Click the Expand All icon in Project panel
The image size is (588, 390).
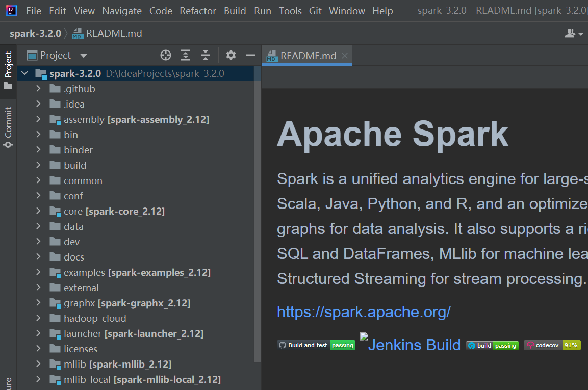pos(186,56)
